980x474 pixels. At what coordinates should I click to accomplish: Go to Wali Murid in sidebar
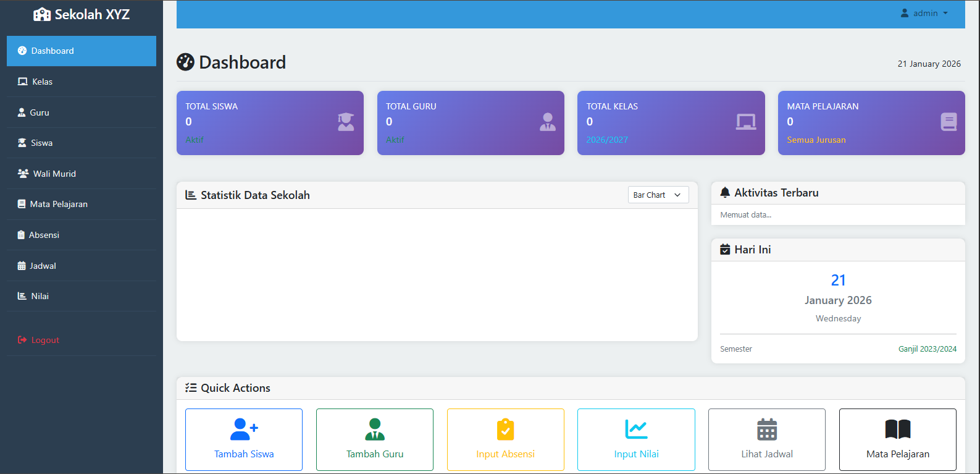54,174
